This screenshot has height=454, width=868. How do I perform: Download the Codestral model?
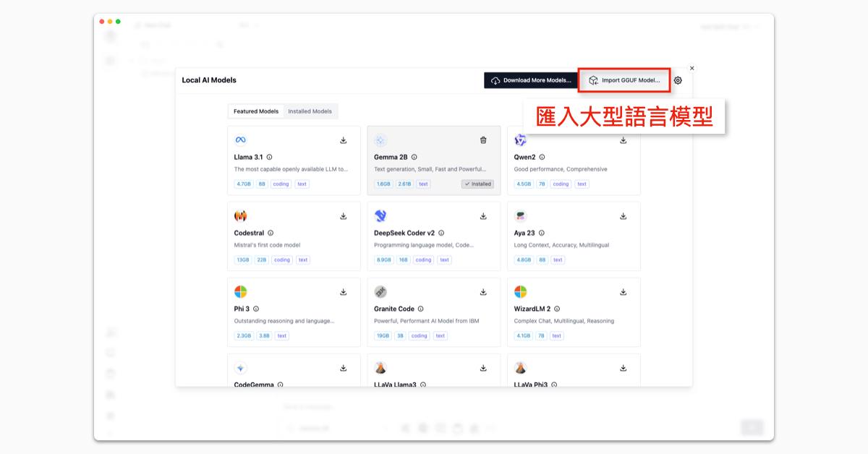click(344, 216)
